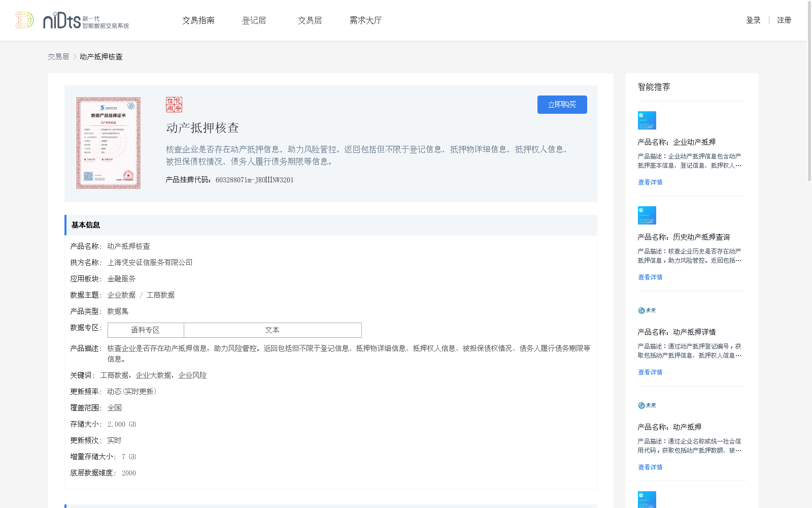Click the 企见 logo above 动产抵押 product
The height and width of the screenshot is (508, 812).
tap(647, 405)
